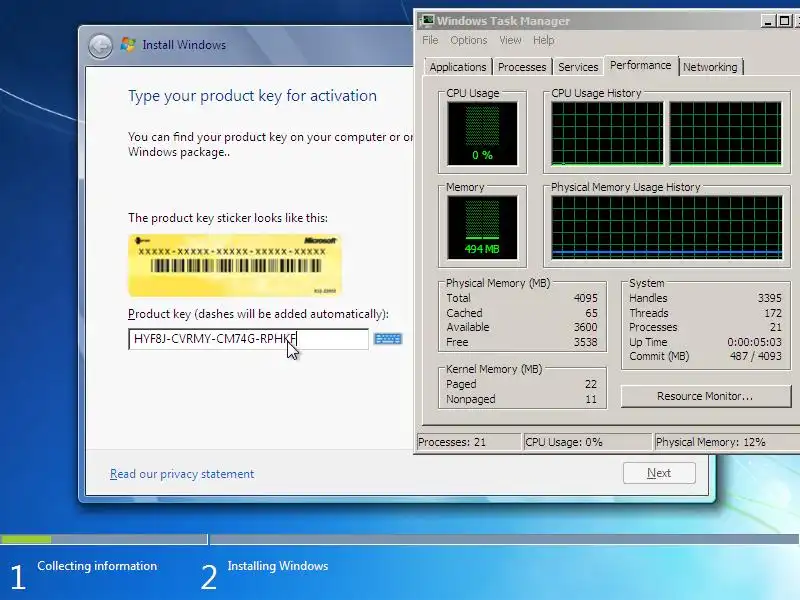800x600 pixels.
Task: Click the product key sticker sample image
Action: 235,265
